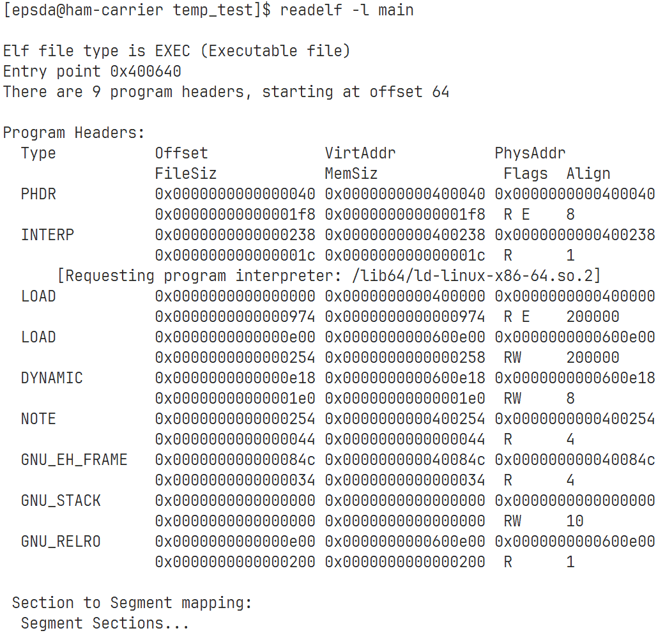Click the readelf -l main command text
The height and width of the screenshot is (633, 672).
coord(346,10)
